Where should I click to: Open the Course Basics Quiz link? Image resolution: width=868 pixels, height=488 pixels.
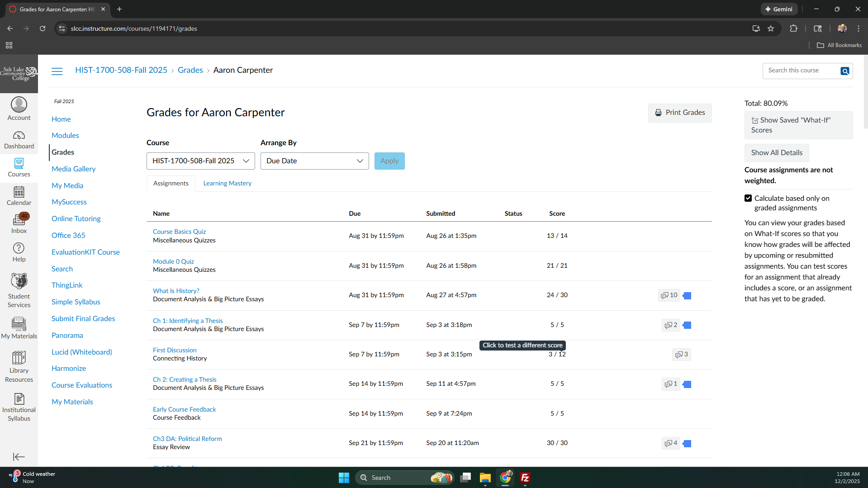179,232
